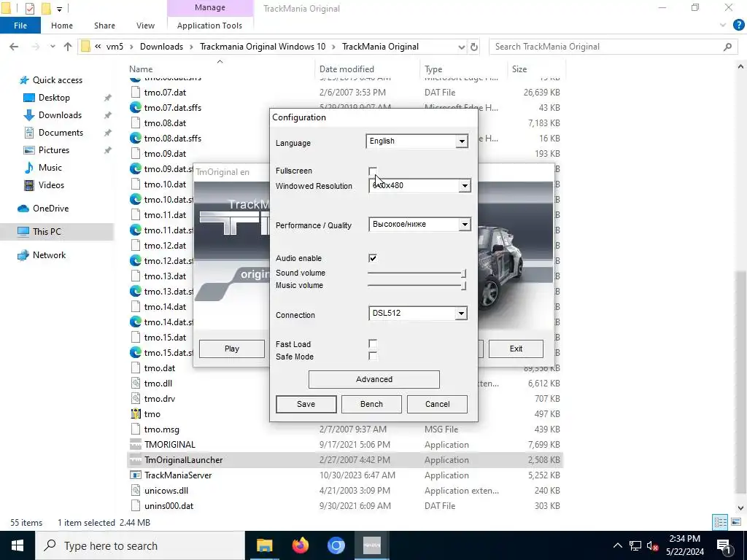747x560 pixels.
Task: Select the Manage contextual tab
Action: point(210,7)
